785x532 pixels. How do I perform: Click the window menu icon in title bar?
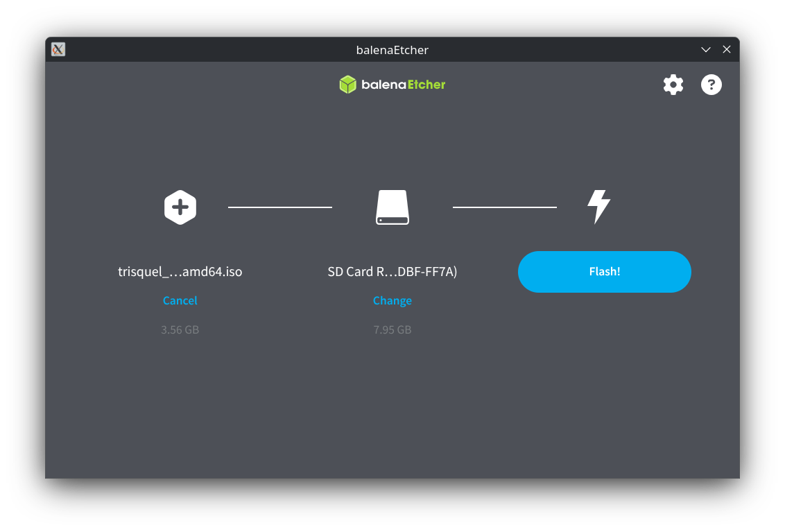point(58,49)
